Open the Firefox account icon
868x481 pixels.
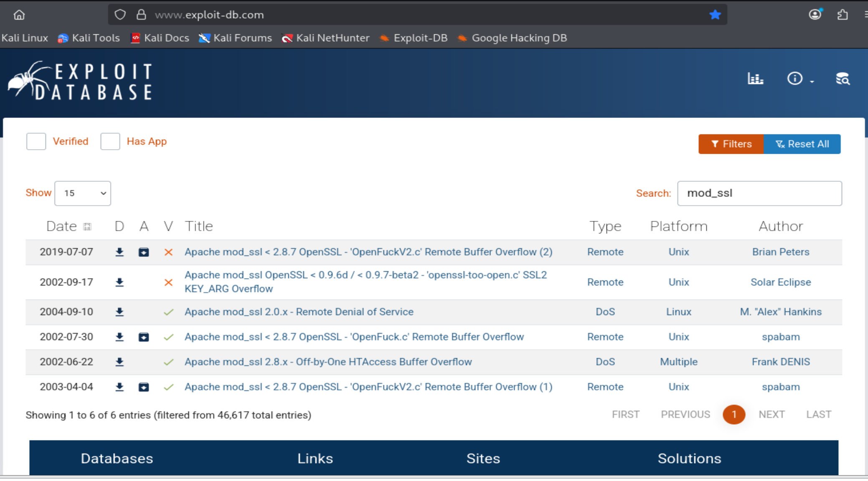pyautogui.click(x=815, y=15)
